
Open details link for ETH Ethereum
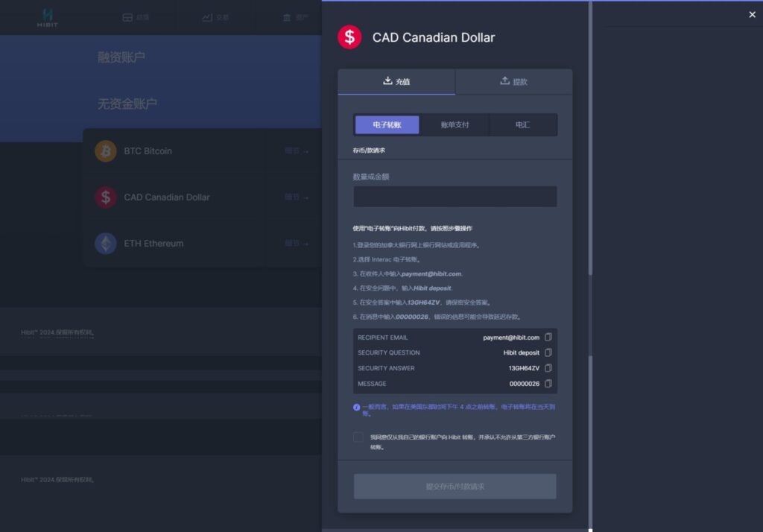297,244
